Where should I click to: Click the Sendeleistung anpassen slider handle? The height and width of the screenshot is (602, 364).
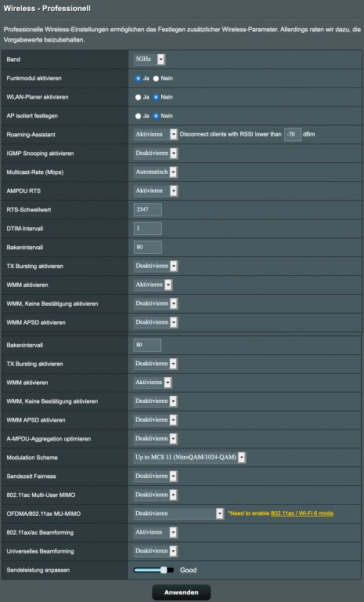point(164,570)
